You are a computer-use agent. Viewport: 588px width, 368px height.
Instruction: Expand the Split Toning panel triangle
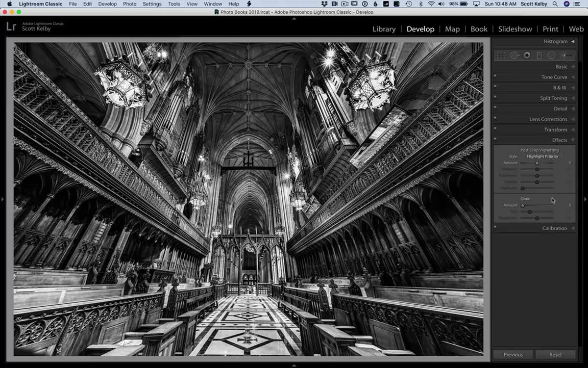pos(572,99)
